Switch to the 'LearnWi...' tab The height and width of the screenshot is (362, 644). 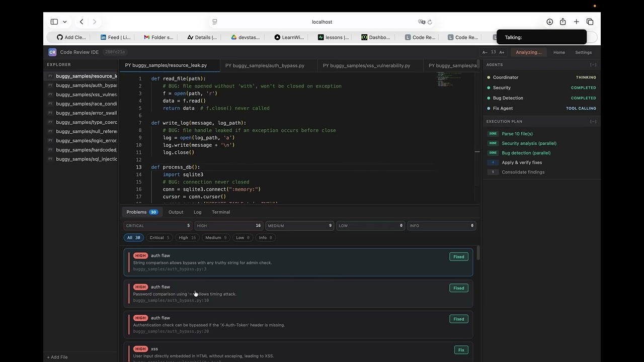(289, 37)
